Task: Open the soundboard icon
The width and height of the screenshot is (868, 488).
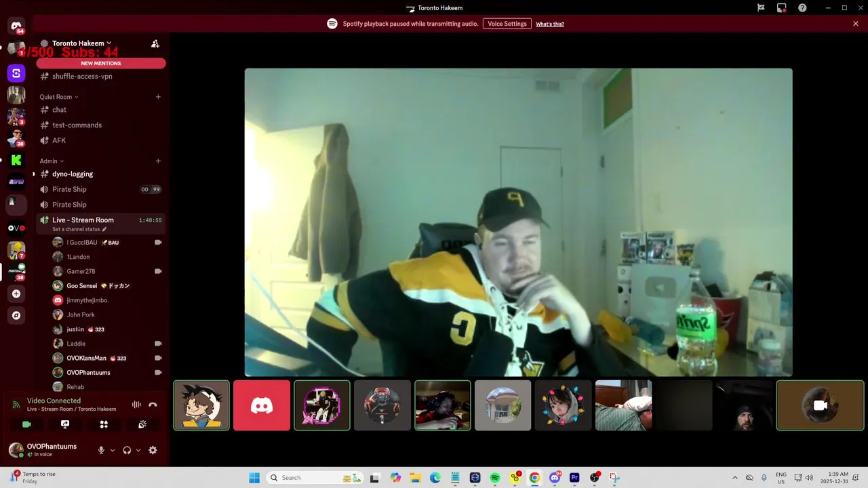Action: [x=142, y=424]
